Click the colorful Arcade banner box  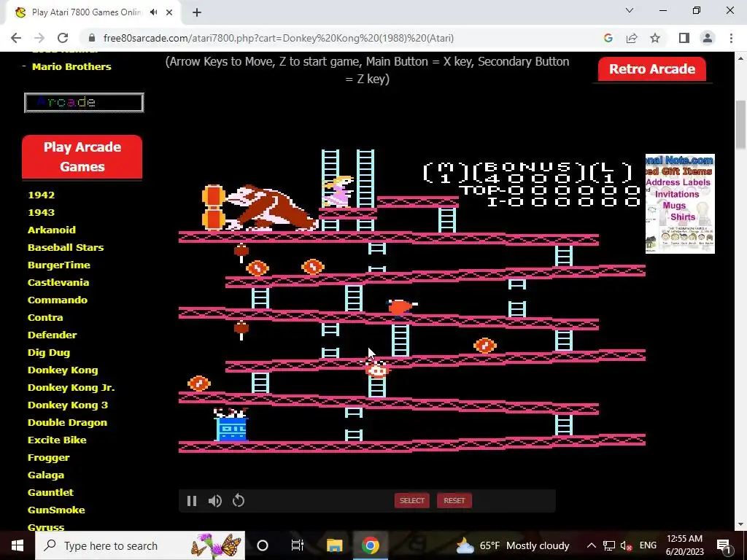(x=84, y=102)
